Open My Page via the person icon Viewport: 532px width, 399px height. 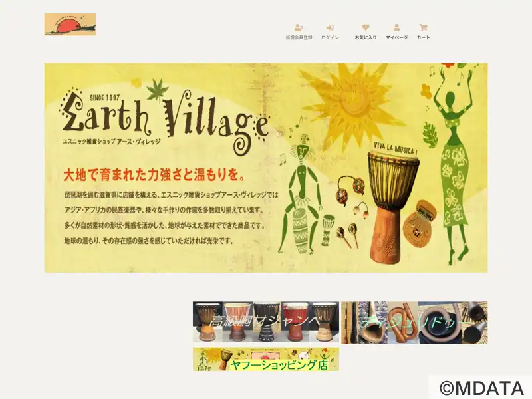click(396, 27)
